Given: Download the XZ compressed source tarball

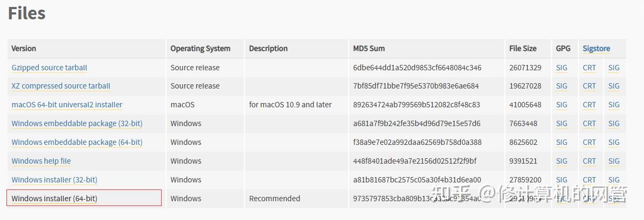Looking at the screenshot, I should point(61,86).
